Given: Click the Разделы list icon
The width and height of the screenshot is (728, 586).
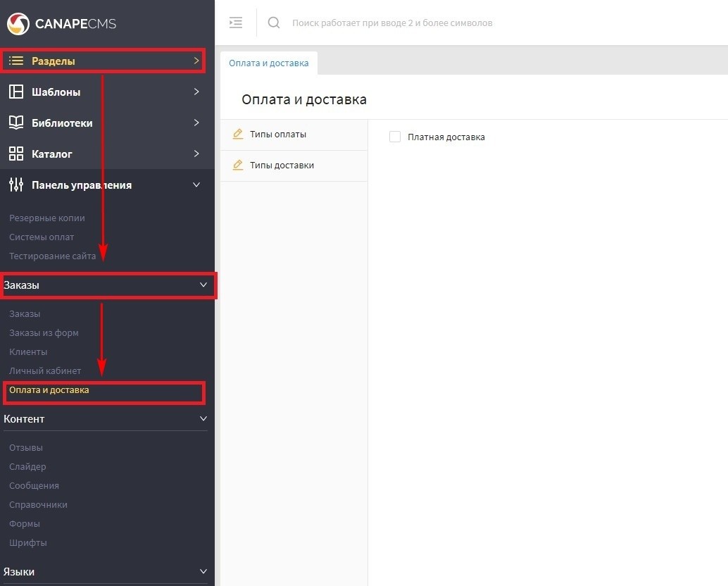Looking at the screenshot, I should pos(16,61).
